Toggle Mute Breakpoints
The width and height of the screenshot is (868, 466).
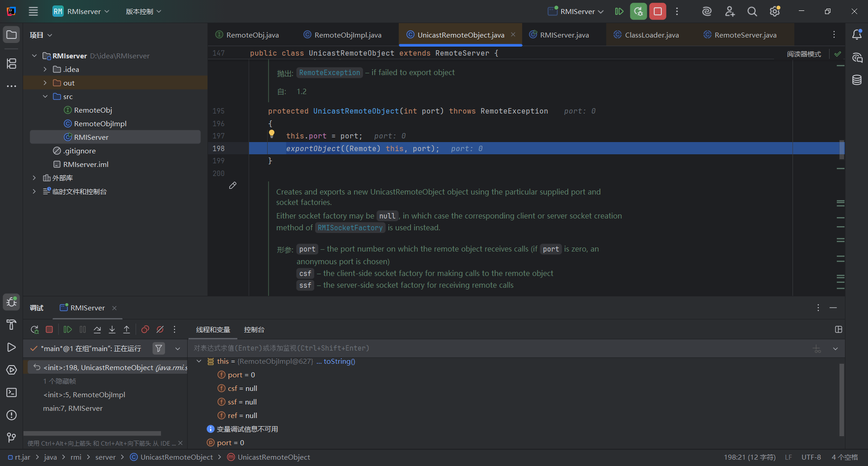[160, 330]
